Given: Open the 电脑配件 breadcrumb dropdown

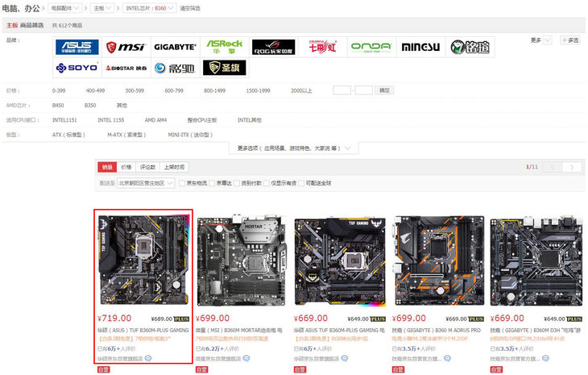Looking at the screenshot, I should [x=65, y=8].
